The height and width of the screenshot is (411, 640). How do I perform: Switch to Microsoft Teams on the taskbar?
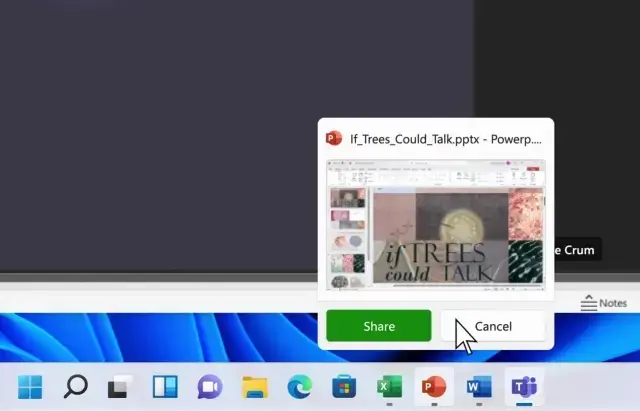pos(524,387)
